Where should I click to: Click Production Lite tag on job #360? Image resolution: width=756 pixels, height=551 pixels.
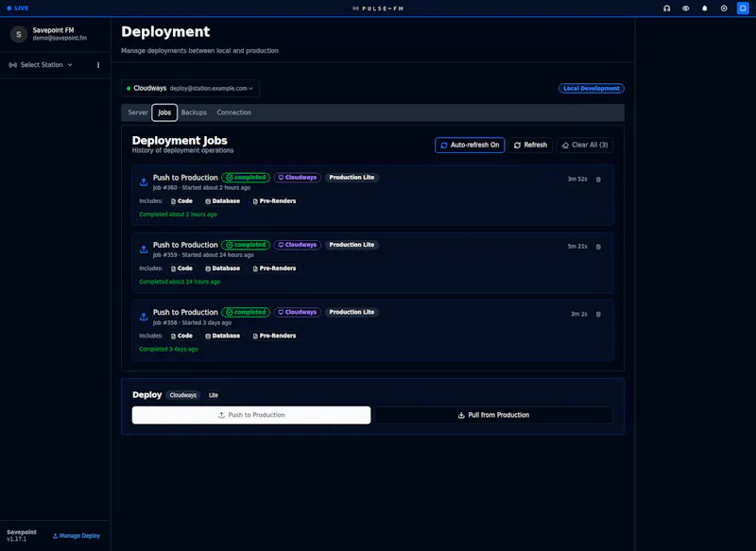[352, 178]
